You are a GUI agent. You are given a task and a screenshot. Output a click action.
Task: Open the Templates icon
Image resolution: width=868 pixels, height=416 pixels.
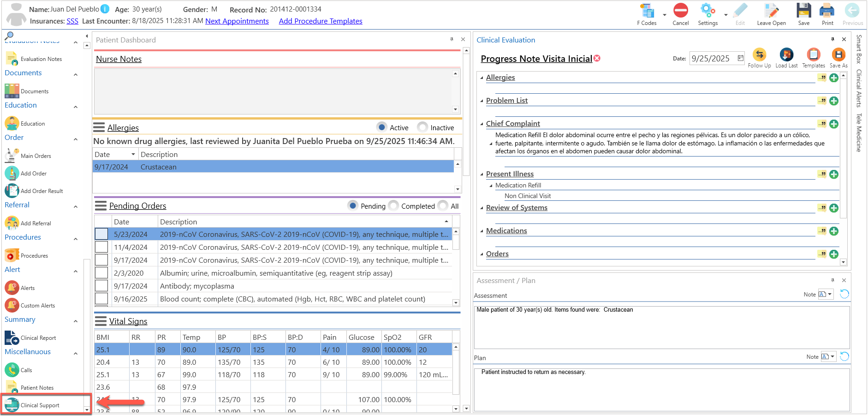pos(814,55)
